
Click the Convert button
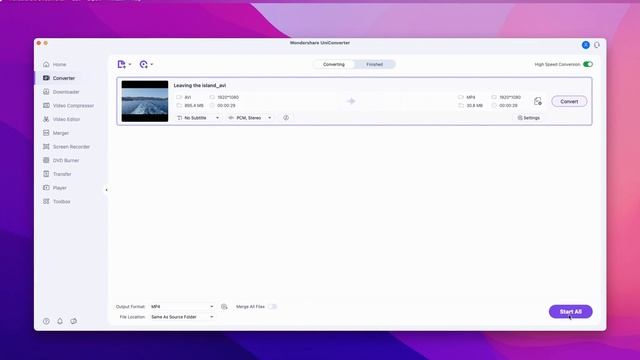pos(569,101)
